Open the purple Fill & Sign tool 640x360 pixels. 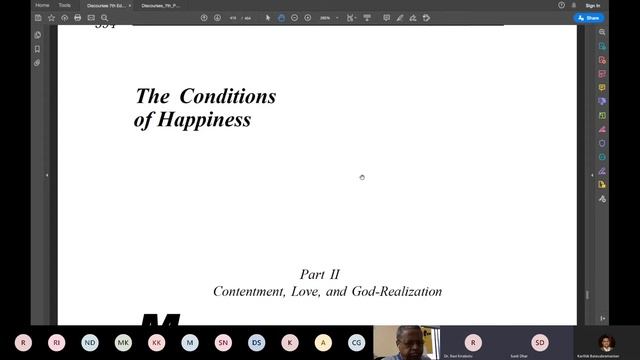coord(602,171)
